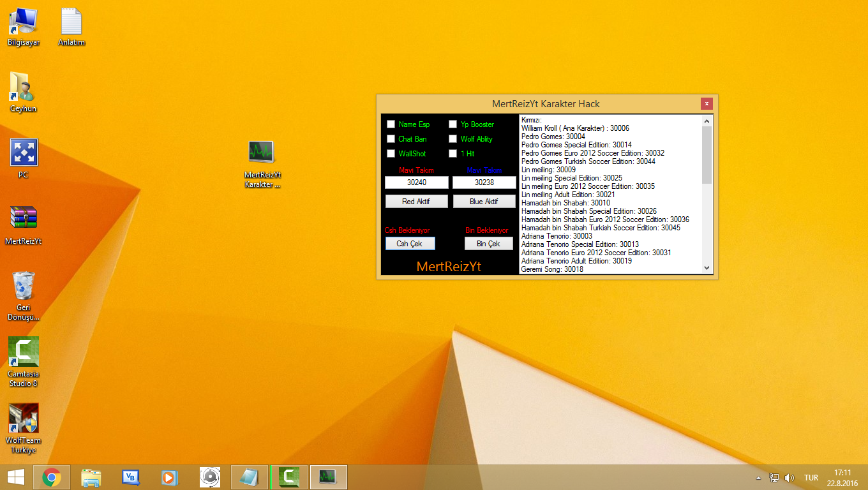Screen dimensions: 868x490
Task: Click the 'Kırmızı:' heading in the list
Action: click(x=532, y=120)
